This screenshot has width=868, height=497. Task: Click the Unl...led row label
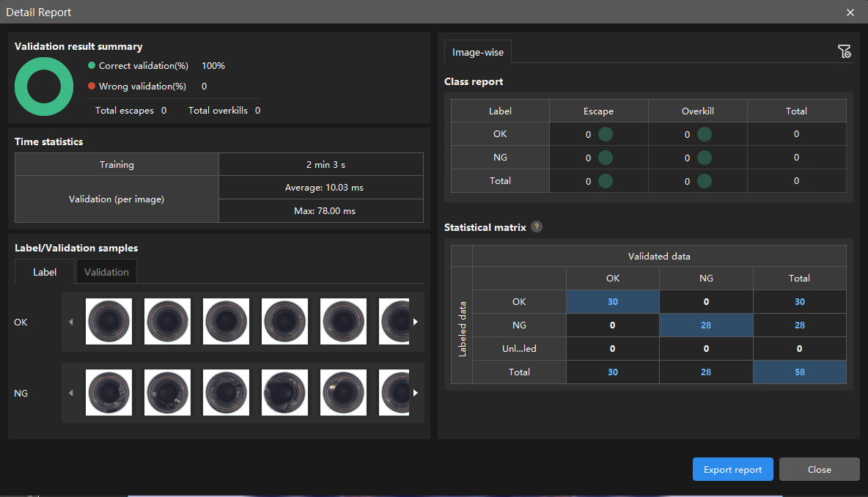pos(519,349)
